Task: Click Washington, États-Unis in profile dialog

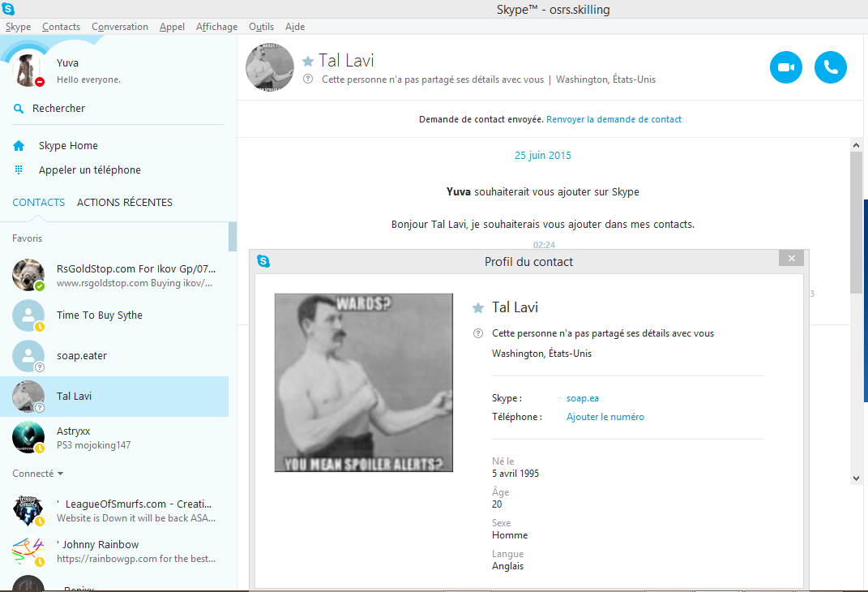Action: point(541,354)
